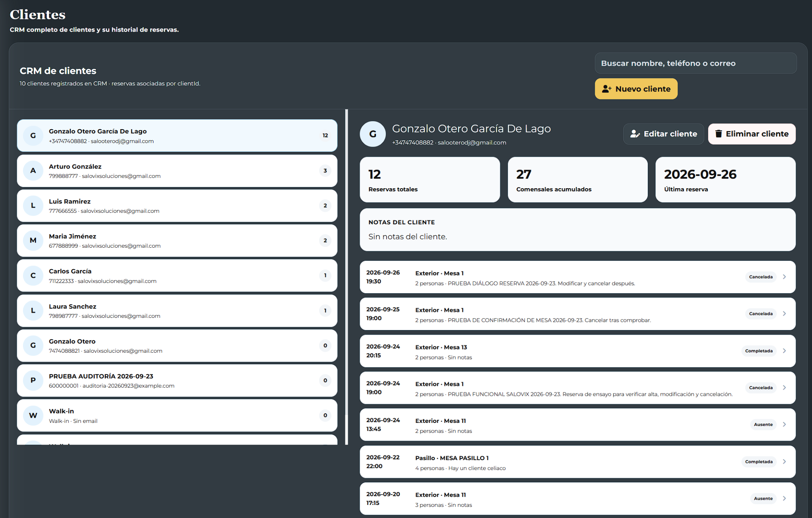
Task: Click the A avatar for Arturo González
Action: (x=33, y=171)
